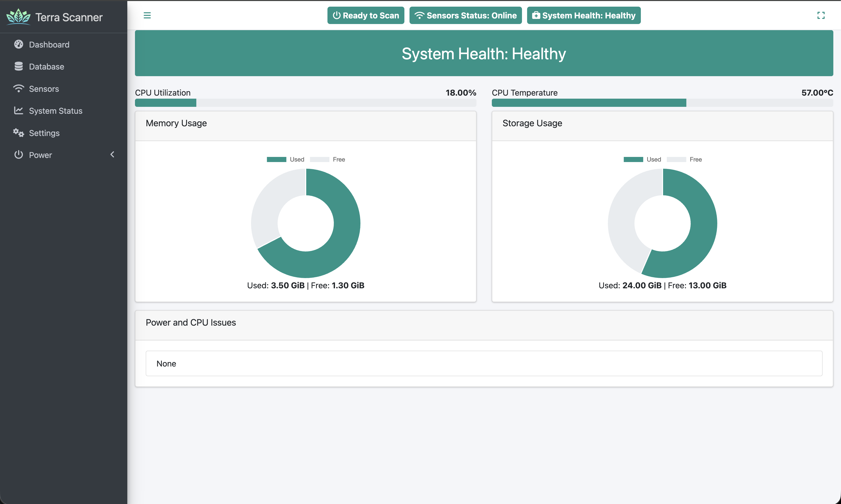Collapse the Power submenu chevron
The image size is (841, 504).
(112, 155)
